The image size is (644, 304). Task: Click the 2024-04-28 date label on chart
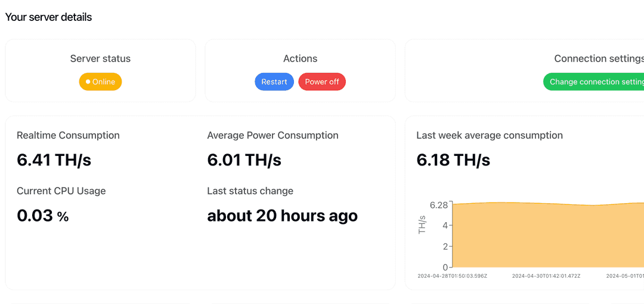point(452,276)
